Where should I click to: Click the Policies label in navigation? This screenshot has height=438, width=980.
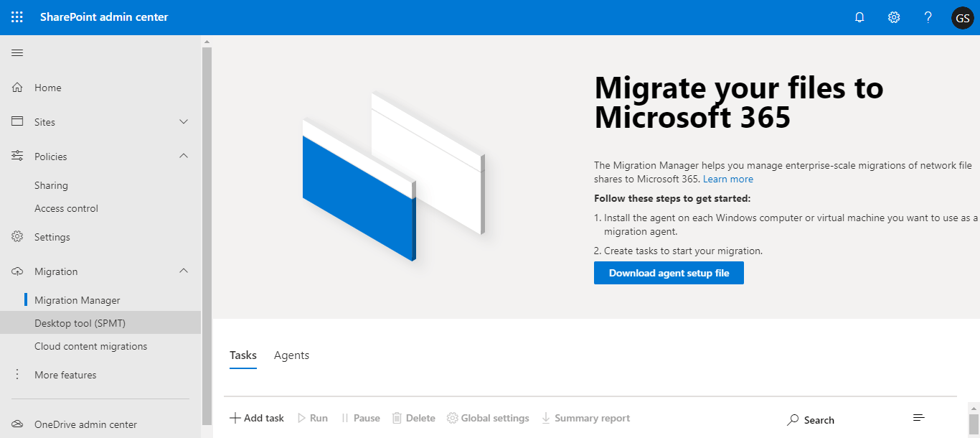(51, 157)
